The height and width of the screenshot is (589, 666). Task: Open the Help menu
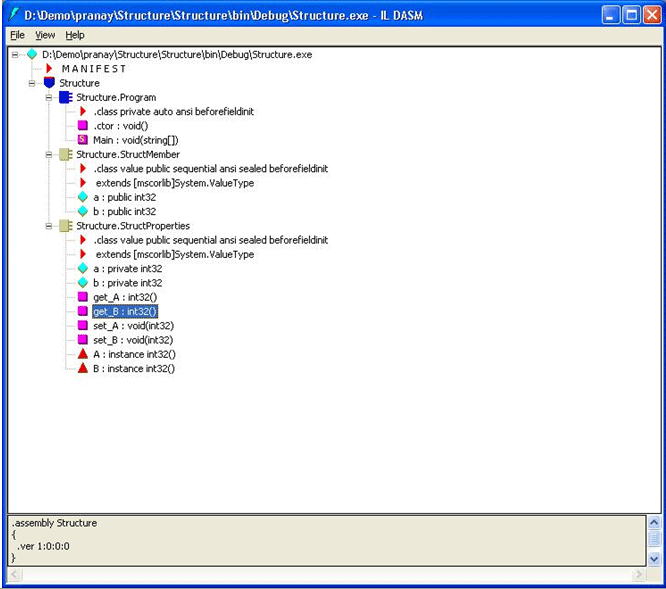[75, 35]
